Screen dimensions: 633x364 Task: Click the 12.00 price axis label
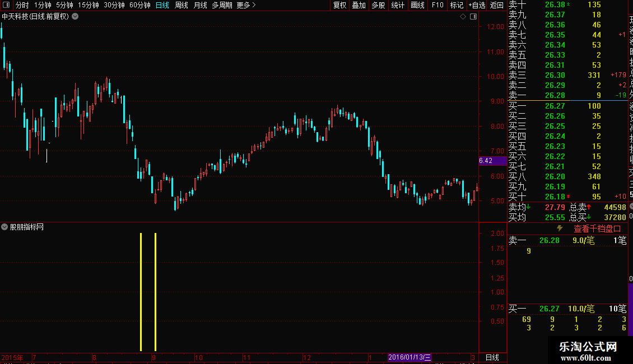tap(495, 27)
